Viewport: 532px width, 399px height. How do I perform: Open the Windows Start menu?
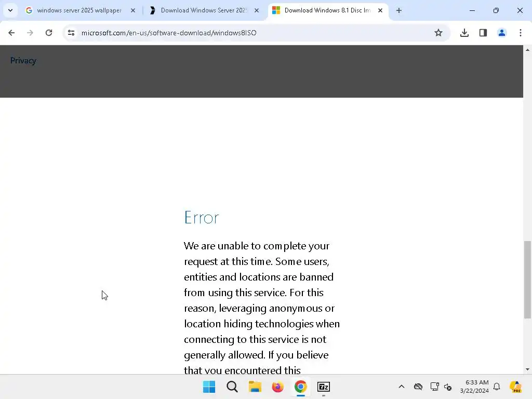click(209, 387)
